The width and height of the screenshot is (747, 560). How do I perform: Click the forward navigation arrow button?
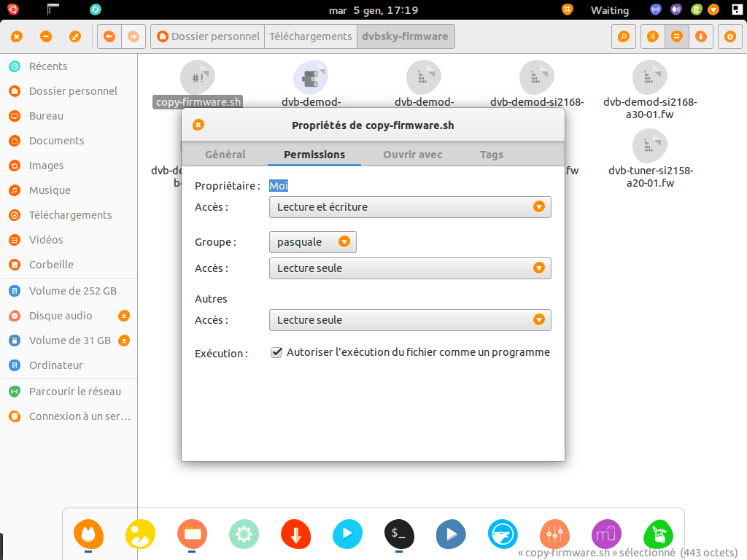[x=134, y=36]
